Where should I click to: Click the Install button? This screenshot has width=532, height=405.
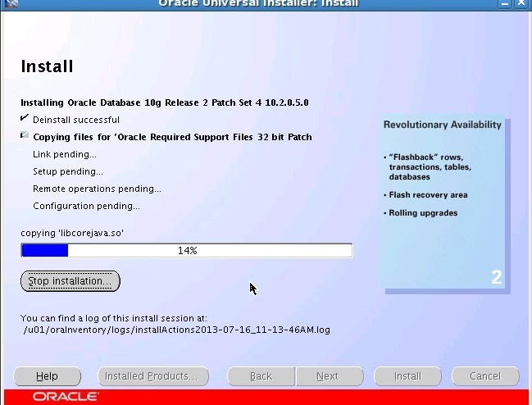[407, 376]
